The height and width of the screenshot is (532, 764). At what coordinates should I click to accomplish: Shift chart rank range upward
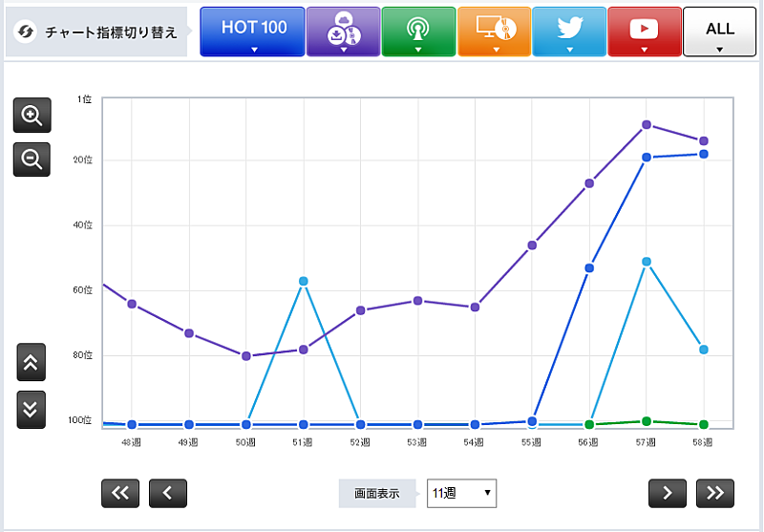[32, 362]
